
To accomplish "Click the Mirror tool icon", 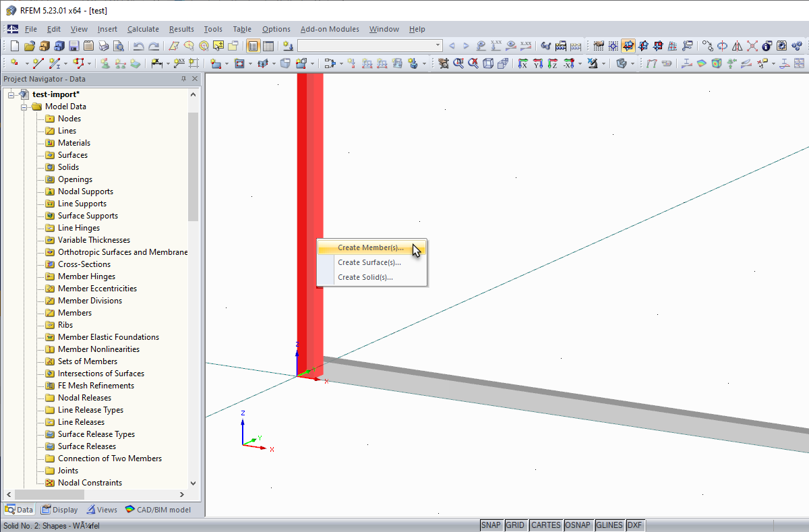I will (x=737, y=46).
